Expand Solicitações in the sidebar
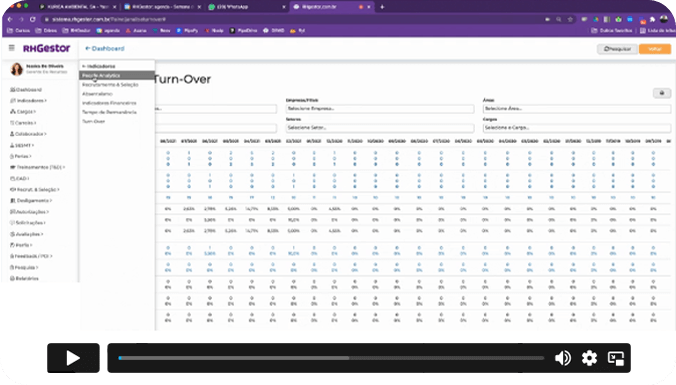Screen dimensions: 676x385 pyautogui.click(x=28, y=223)
